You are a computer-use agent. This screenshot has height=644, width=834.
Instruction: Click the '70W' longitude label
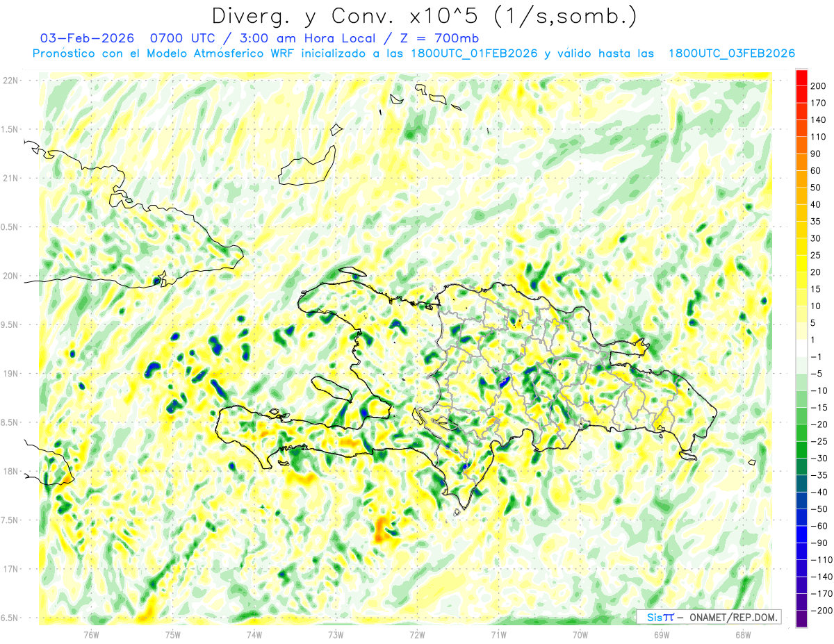580,634
